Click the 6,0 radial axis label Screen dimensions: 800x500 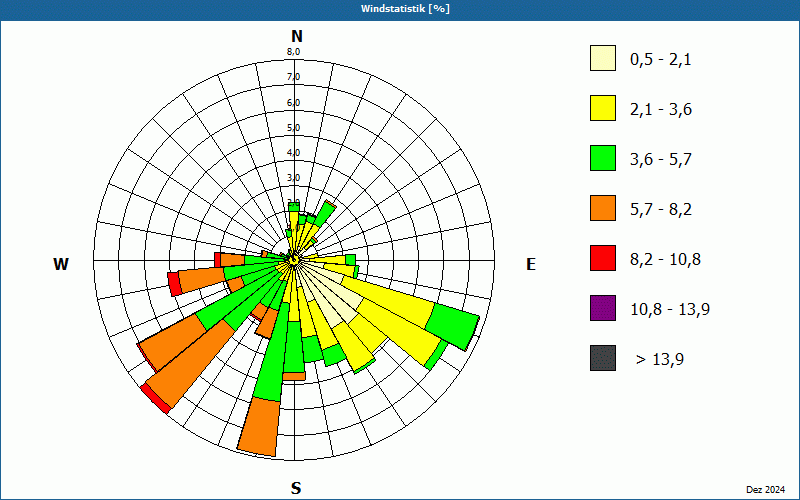[293, 103]
